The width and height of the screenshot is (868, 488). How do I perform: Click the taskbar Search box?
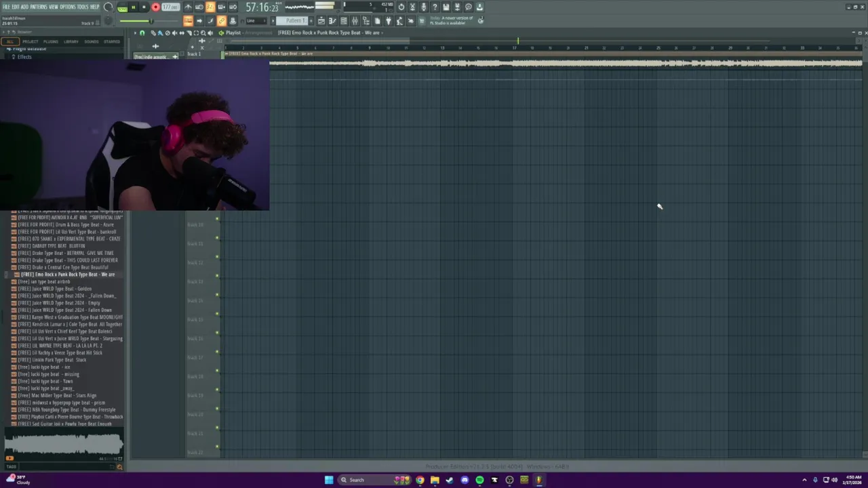coord(375,480)
